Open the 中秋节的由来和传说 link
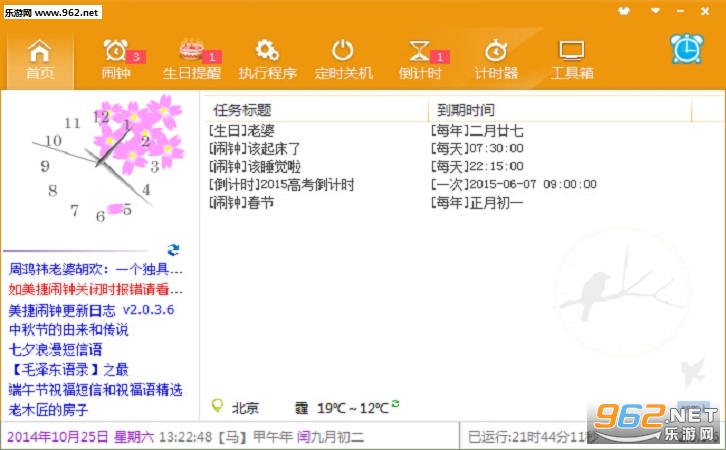 (69, 330)
